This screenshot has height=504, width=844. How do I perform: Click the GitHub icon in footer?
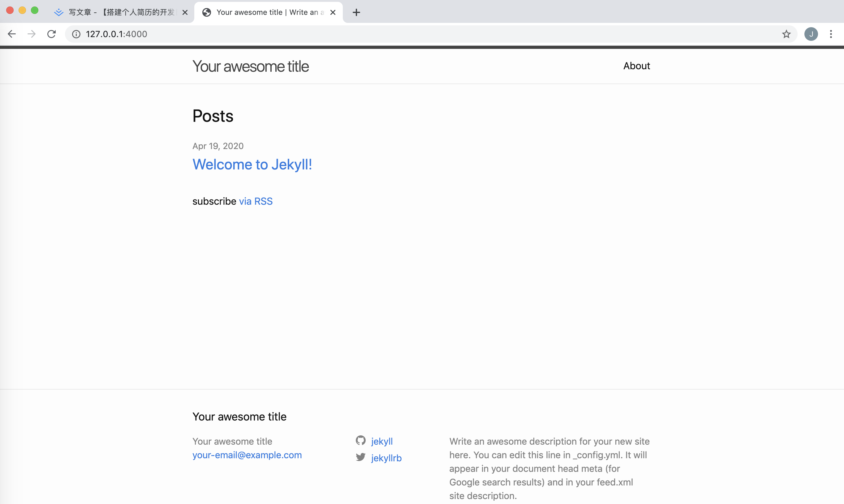click(360, 441)
